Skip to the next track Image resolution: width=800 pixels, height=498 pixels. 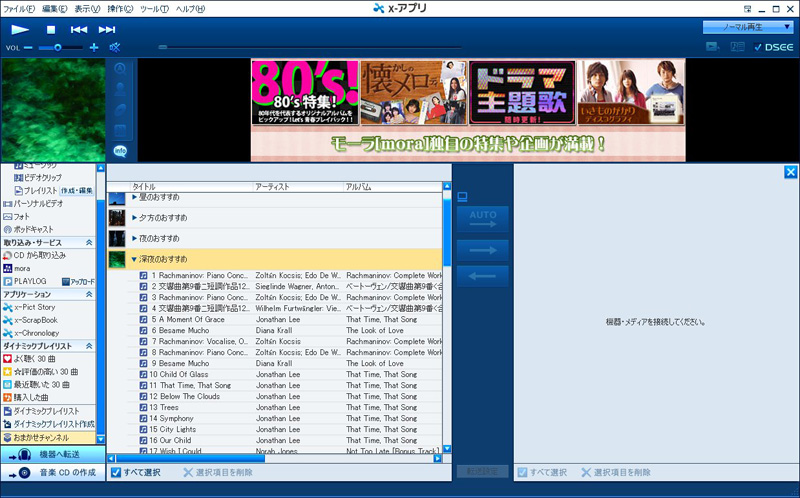pyautogui.click(x=107, y=29)
